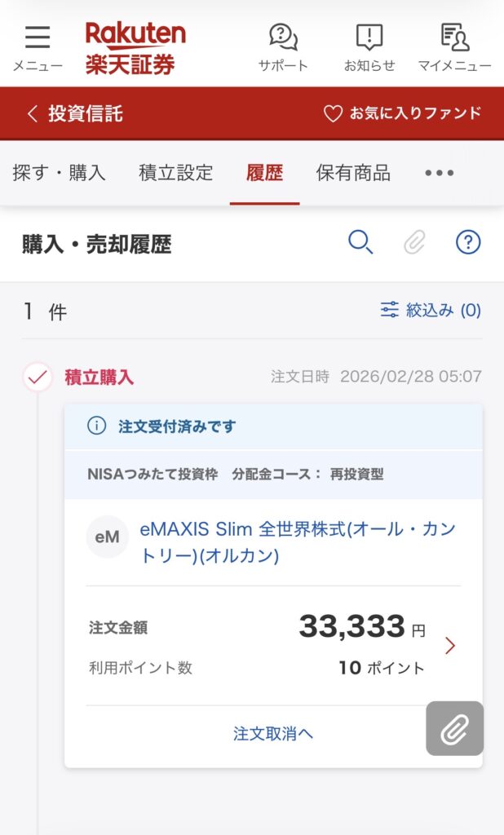Expand order details with right chevron
This screenshot has width=504, height=835.
pos(450,646)
